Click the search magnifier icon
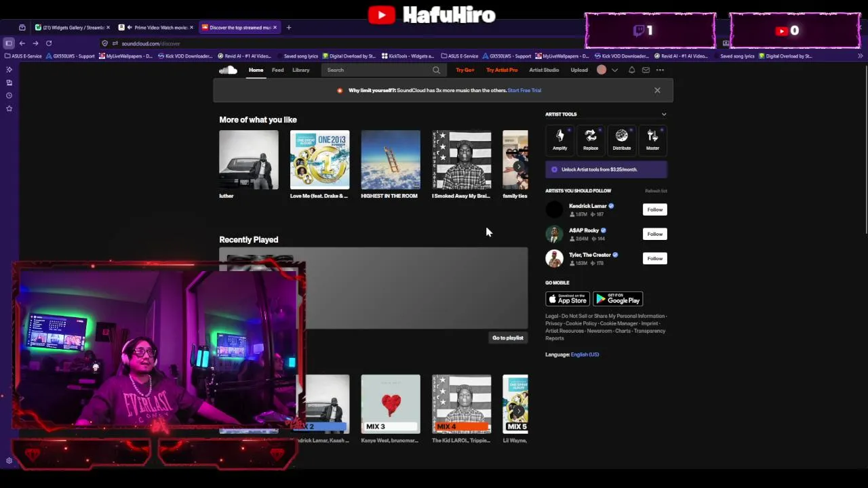868x488 pixels. coord(436,70)
